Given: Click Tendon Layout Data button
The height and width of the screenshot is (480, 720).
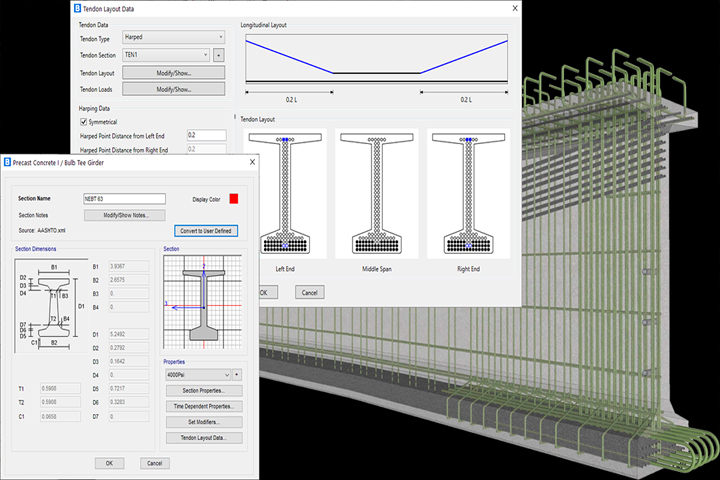Looking at the screenshot, I should (204, 438).
